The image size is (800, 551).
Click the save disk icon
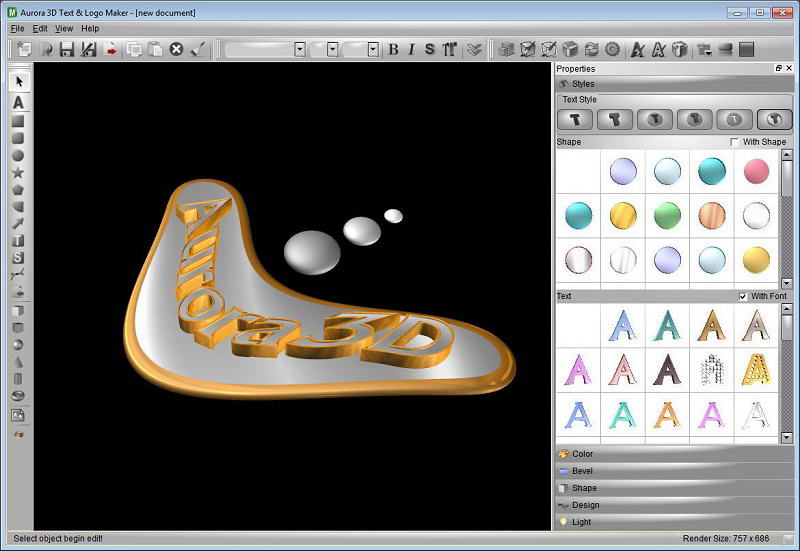coord(67,49)
